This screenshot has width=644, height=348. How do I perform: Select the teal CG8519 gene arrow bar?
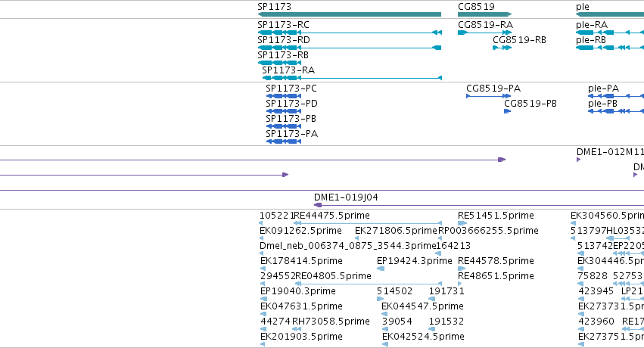click(x=484, y=14)
